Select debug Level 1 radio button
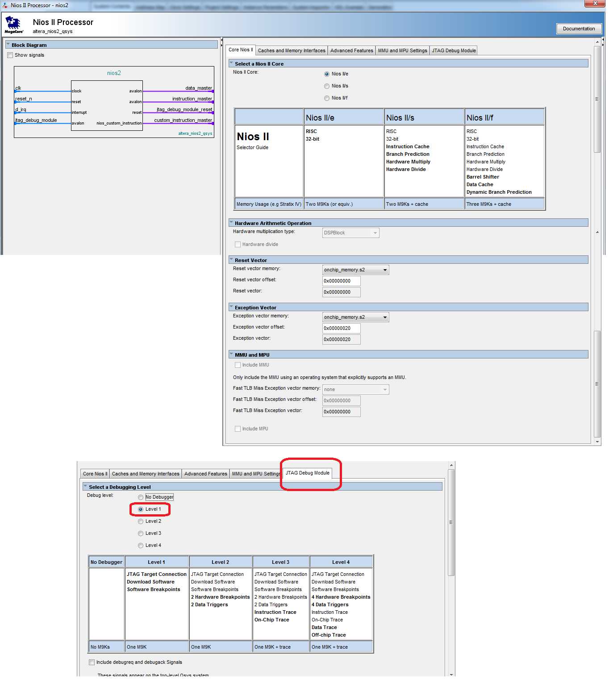This screenshot has height=700, width=609. [x=141, y=509]
